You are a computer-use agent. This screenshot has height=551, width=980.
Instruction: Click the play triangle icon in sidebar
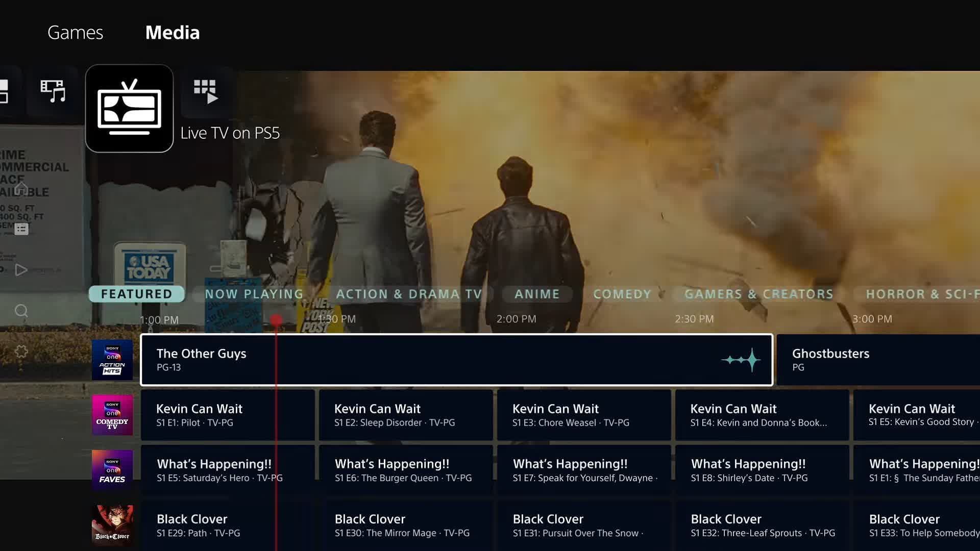click(21, 269)
